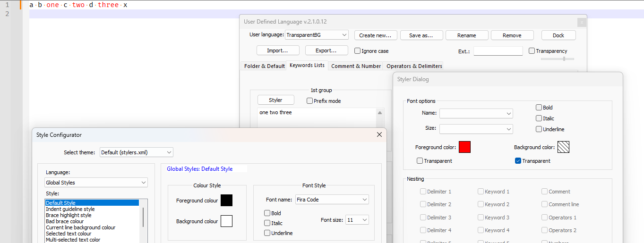The image size is (644, 243).
Task: Enable Keyword 1 nesting checkbox
Action: pos(481,192)
